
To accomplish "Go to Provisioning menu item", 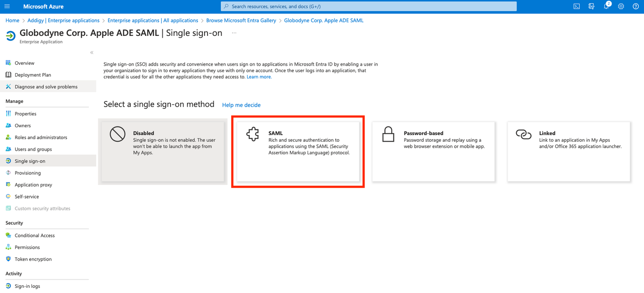I will [x=28, y=173].
